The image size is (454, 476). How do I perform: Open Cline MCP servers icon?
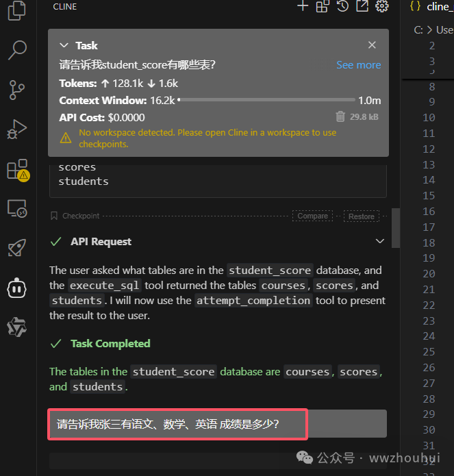tap(323, 6)
